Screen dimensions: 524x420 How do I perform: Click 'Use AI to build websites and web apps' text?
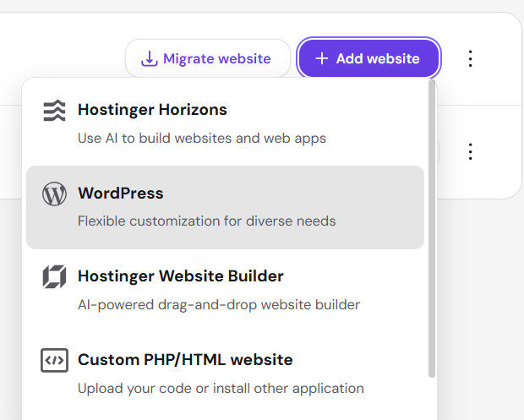pos(202,139)
